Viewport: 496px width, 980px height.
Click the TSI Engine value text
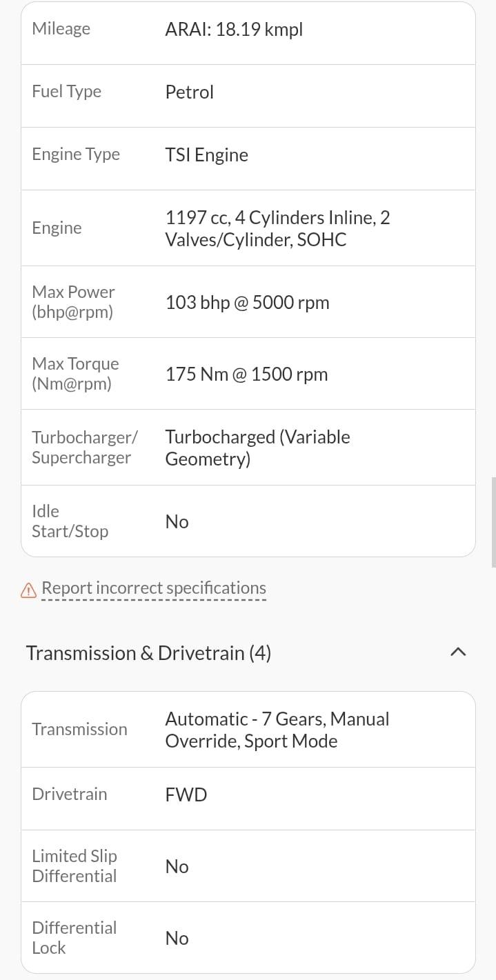point(206,154)
